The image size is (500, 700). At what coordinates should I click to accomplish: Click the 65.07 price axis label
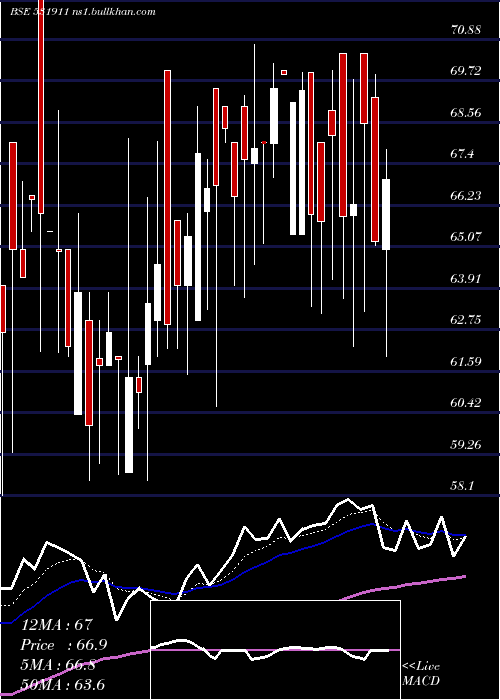[466, 237]
